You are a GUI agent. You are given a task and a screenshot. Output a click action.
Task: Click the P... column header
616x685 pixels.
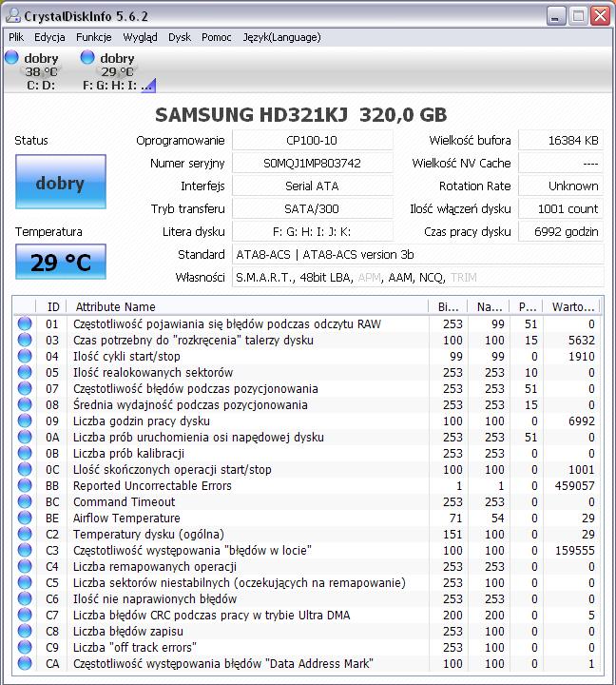(x=526, y=306)
